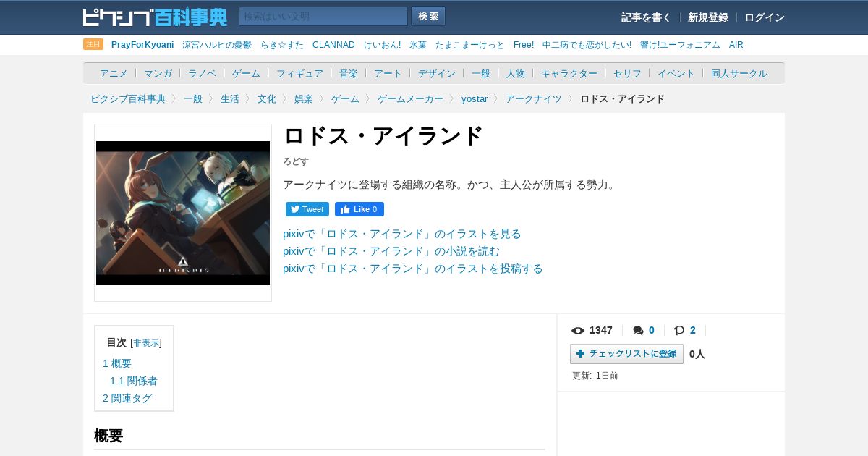Open 響け!ユーフォニアム trending tag
This screenshot has width=868, height=456.
click(680, 45)
